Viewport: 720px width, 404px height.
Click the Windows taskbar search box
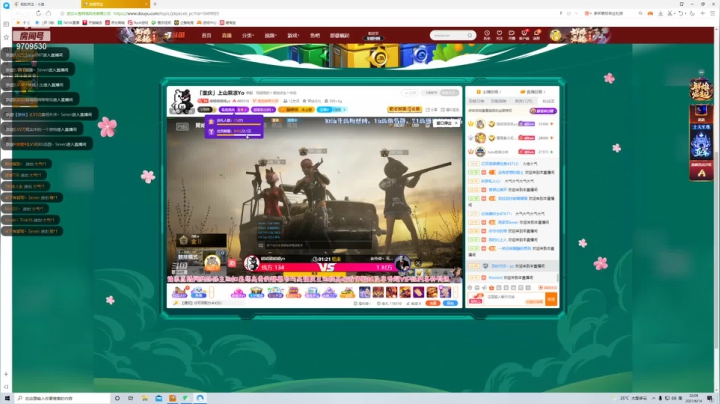(62, 398)
